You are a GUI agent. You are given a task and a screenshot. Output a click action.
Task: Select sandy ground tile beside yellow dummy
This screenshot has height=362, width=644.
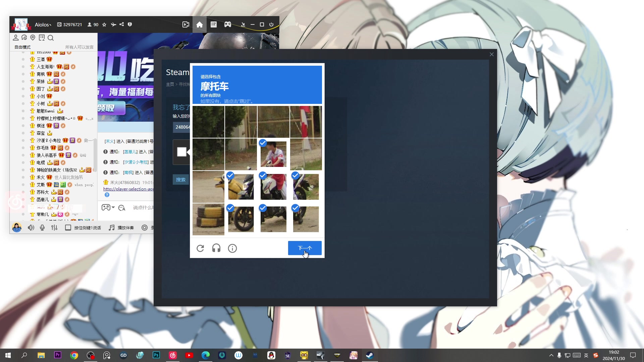pyautogui.click(x=208, y=187)
